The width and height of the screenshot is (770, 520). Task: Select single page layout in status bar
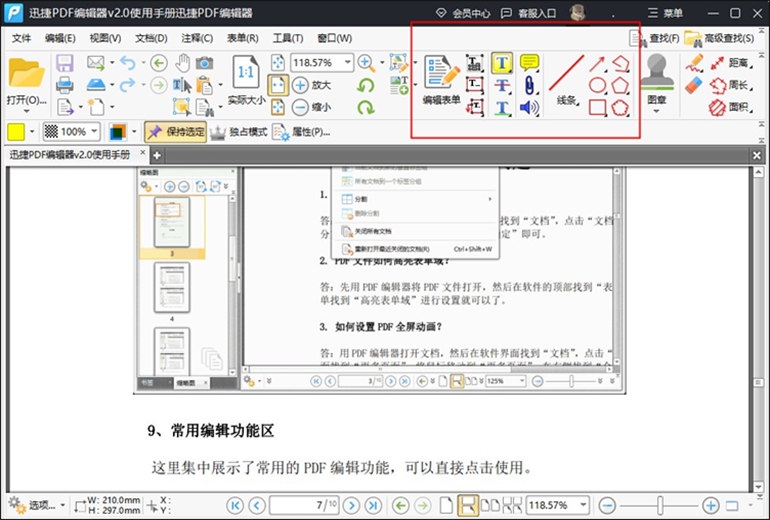click(446, 505)
